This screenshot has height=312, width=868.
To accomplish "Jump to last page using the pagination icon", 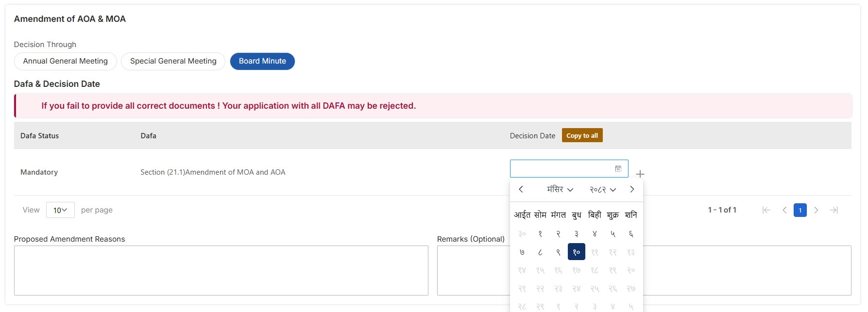I will (x=834, y=210).
